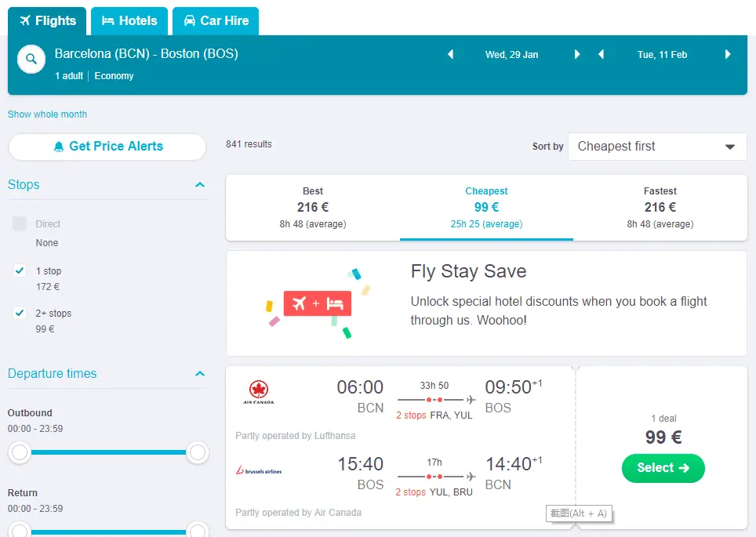
Task: Uncheck the 1 stop checkbox
Action: pos(20,271)
